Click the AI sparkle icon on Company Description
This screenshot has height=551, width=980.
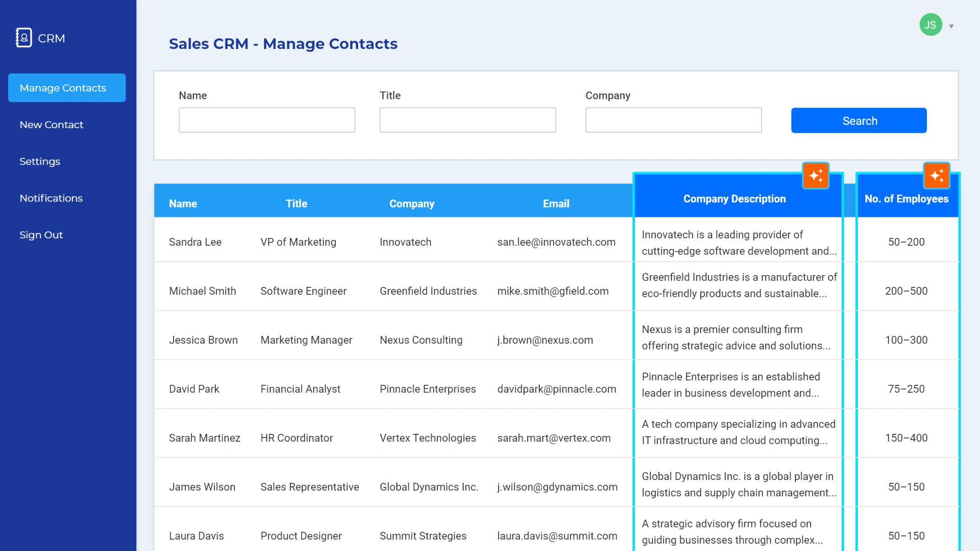click(x=817, y=176)
